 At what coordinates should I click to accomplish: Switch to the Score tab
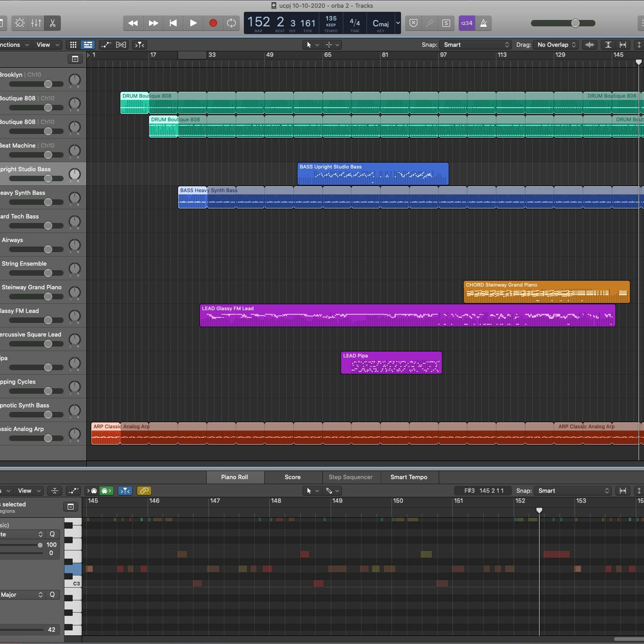tap(293, 477)
